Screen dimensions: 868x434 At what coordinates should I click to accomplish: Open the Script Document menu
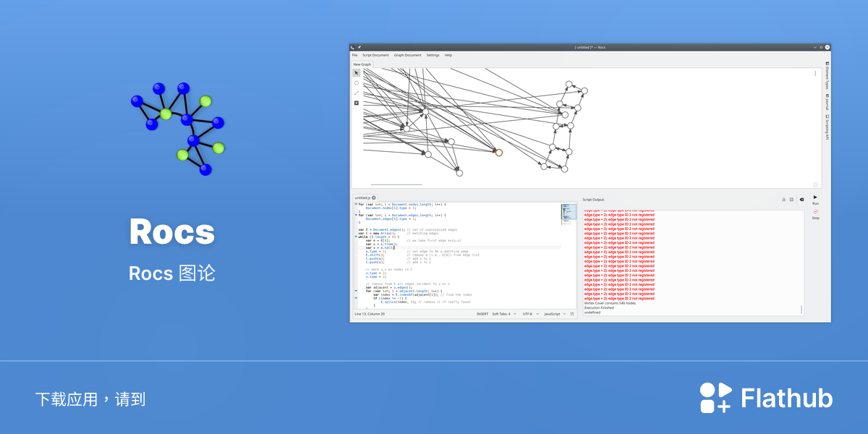pyautogui.click(x=375, y=55)
